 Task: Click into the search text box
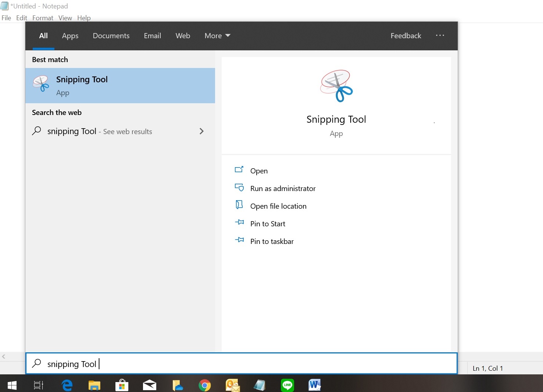pos(241,363)
